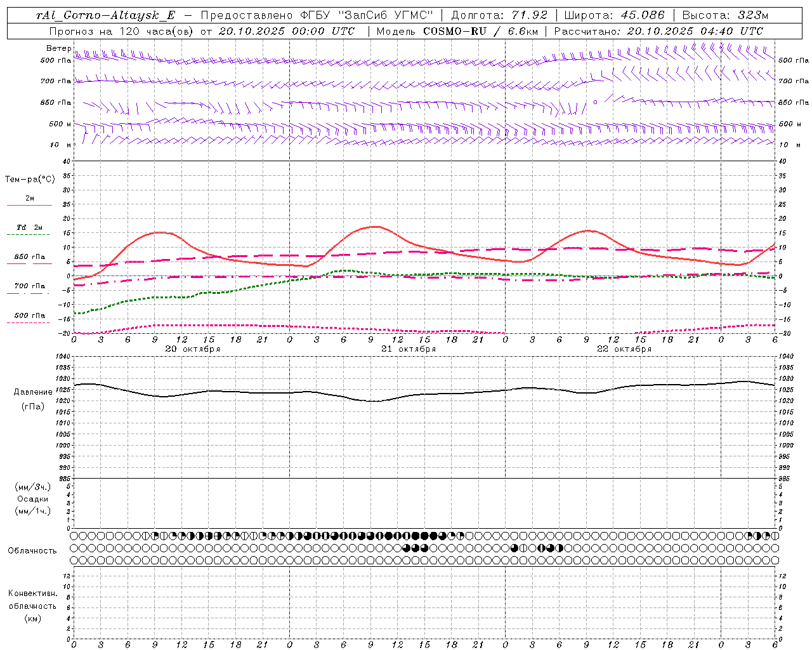Click the Конвективн. chart label
812x650 pixels.
point(32,594)
